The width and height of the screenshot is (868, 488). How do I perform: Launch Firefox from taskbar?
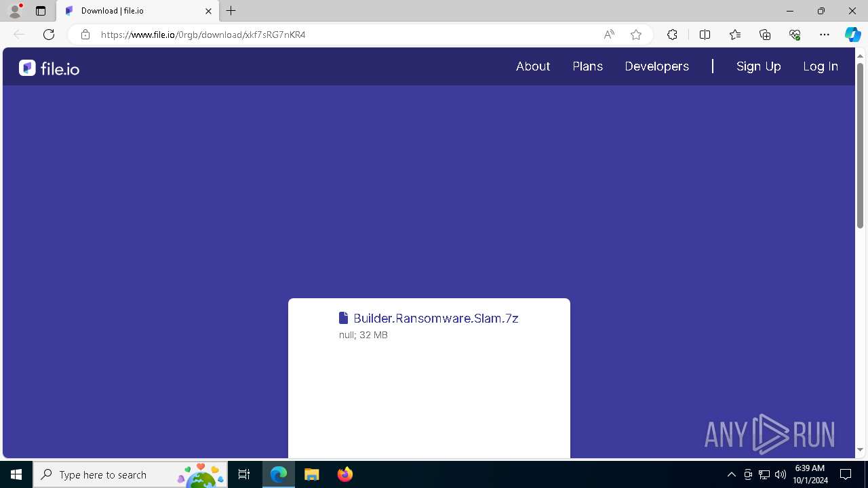pyautogui.click(x=345, y=474)
